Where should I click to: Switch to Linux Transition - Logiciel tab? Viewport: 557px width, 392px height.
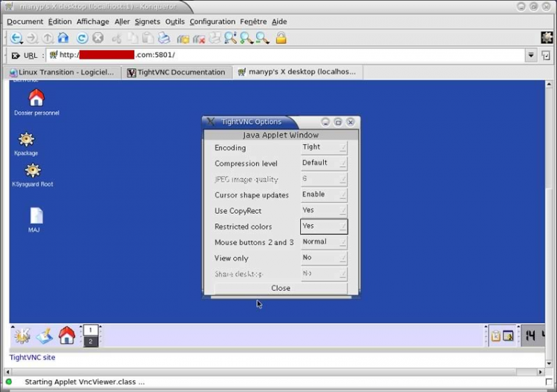62,73
